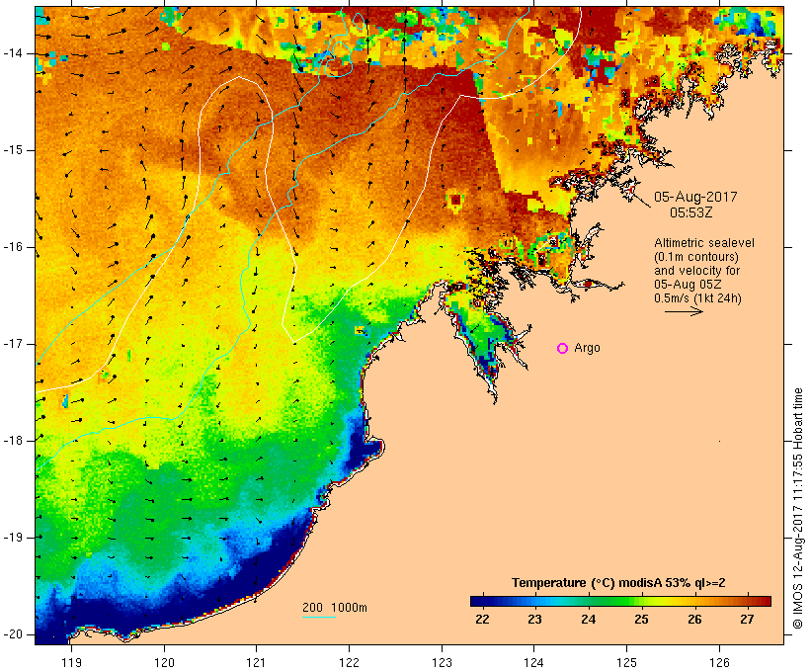Screen dimensions: 810x672
Task: Click the '200 1000m' bathymetry legend text
Action: pyautogui.click(x=335, y=608)
